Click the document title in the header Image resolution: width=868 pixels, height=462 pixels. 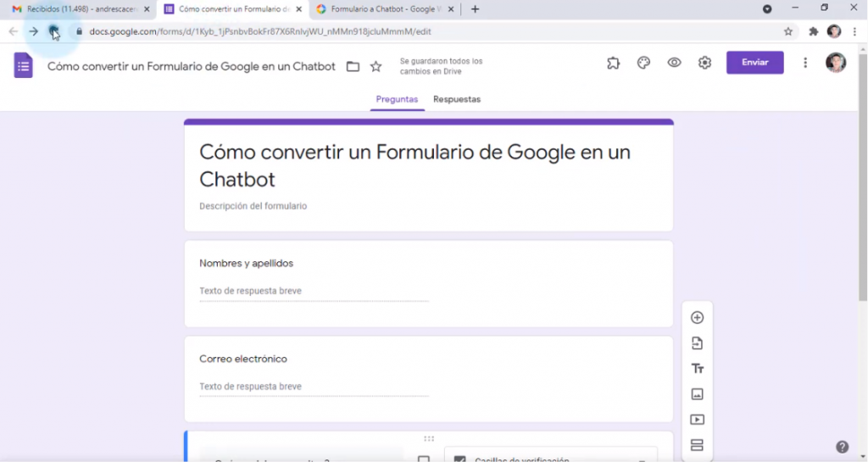(191, 66)
